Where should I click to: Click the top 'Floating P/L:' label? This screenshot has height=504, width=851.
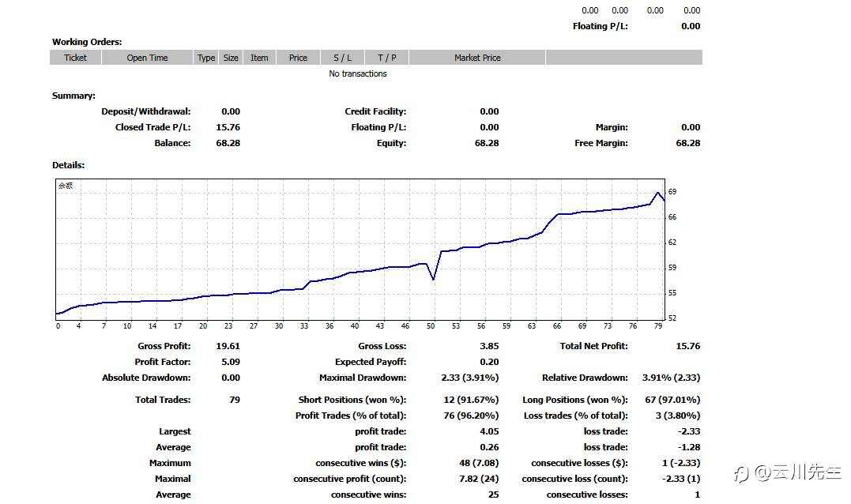pos(601,26)
